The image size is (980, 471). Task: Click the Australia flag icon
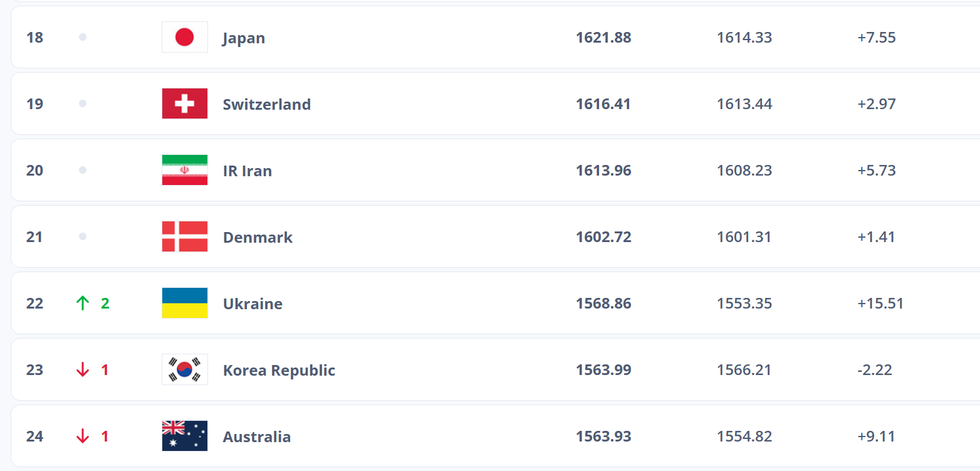click(185, 436)
